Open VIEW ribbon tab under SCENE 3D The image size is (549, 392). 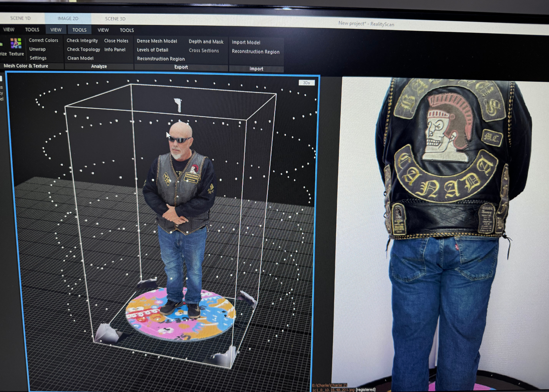(x=103, y=30)
